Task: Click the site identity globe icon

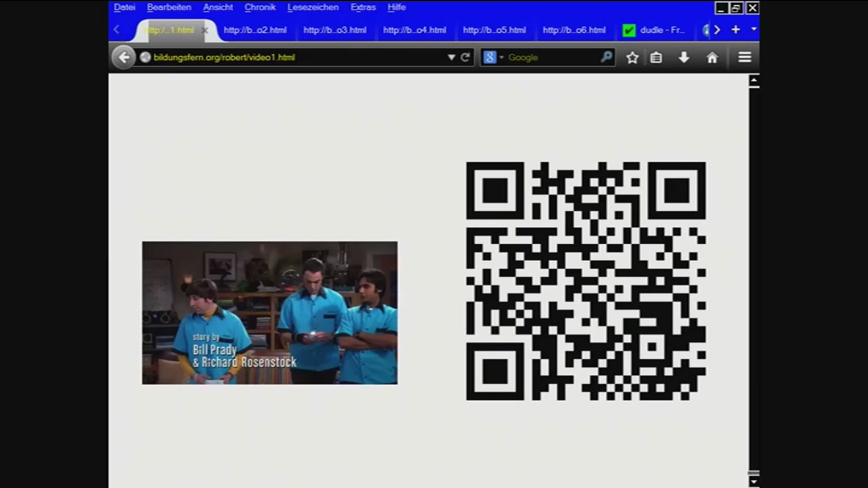Action: (x=145, y=57)
